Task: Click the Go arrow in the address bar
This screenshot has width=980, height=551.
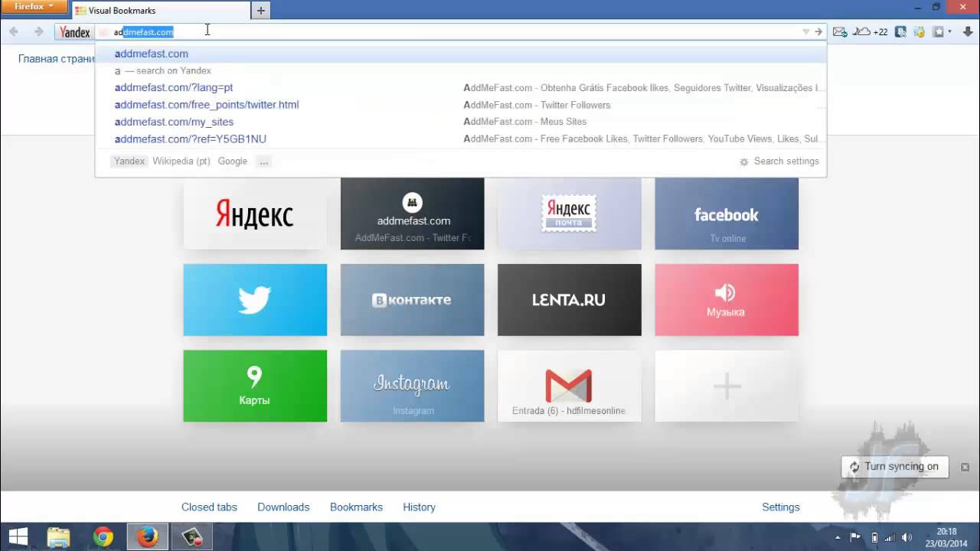Action: 818,31
